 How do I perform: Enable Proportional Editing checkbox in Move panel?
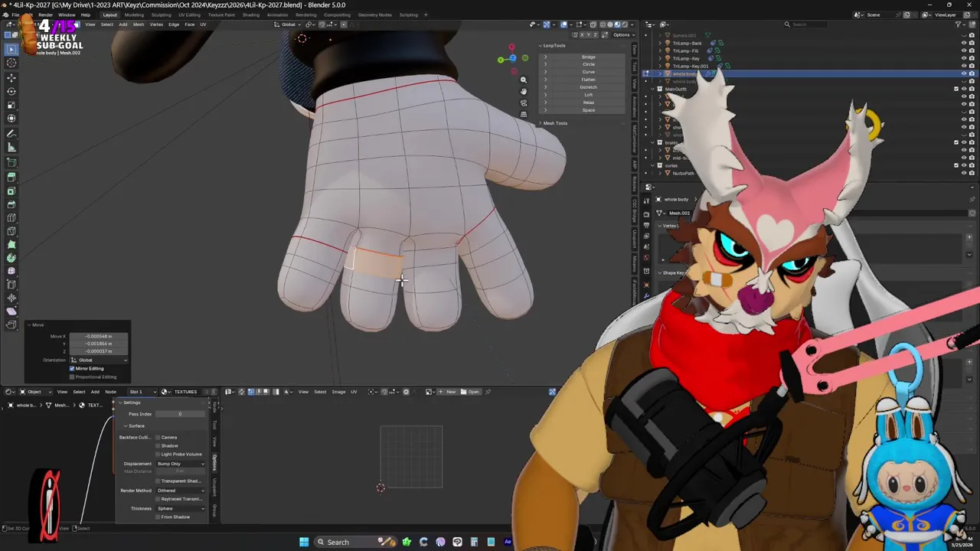click(72, 377)
